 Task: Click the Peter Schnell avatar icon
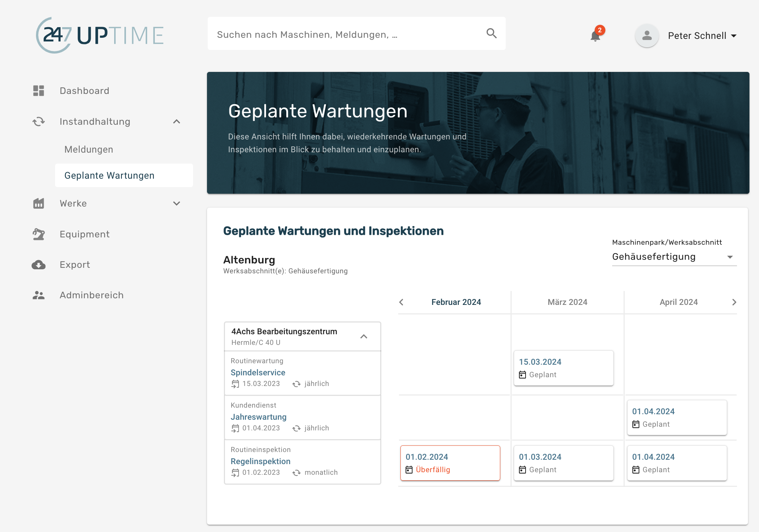pos(646,36)
